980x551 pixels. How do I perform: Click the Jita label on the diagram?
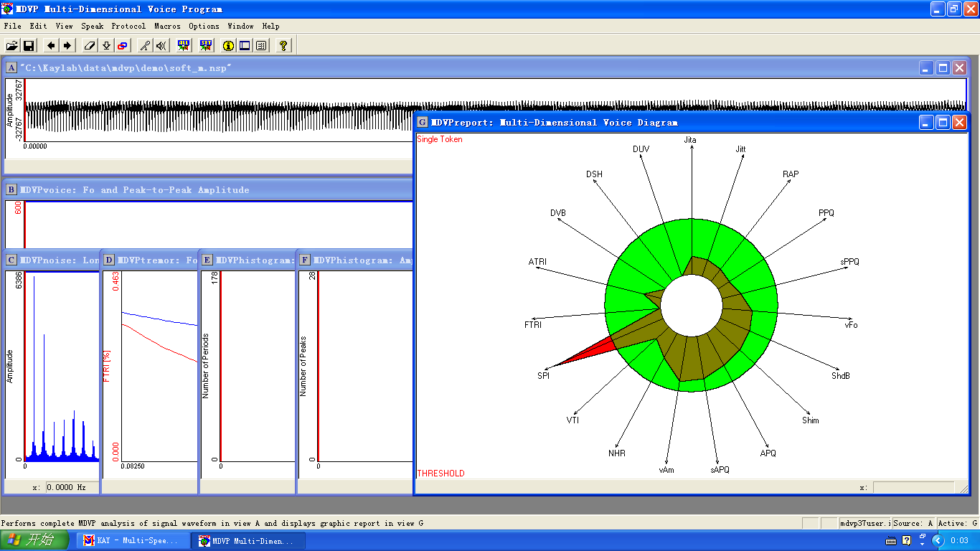[x=690, y=140]
